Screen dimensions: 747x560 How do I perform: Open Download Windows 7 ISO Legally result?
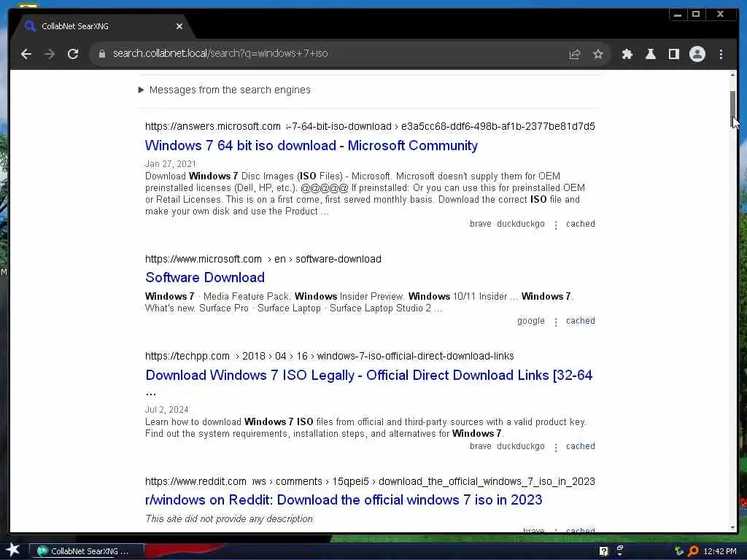click(x=368, y=375)
